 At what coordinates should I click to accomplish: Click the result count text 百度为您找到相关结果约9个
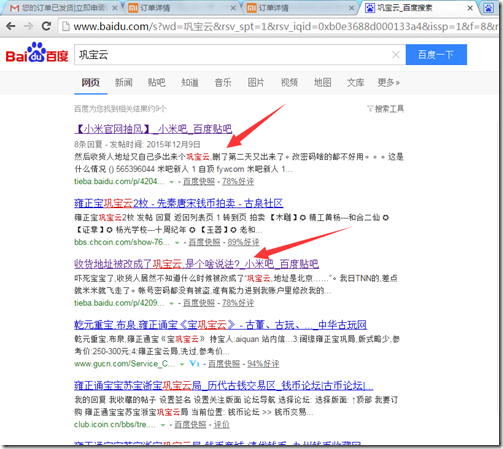[120, 109]
